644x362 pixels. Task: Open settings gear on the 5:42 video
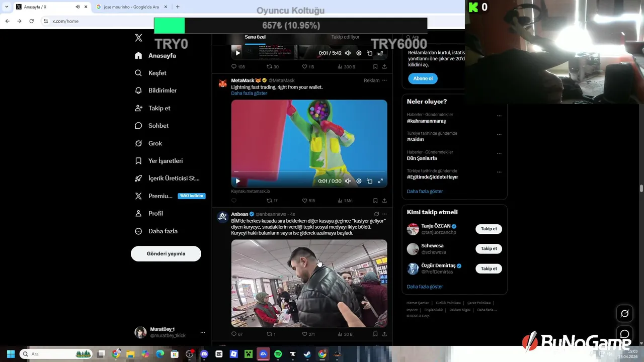pyautogui.click(x=359, y=53)
